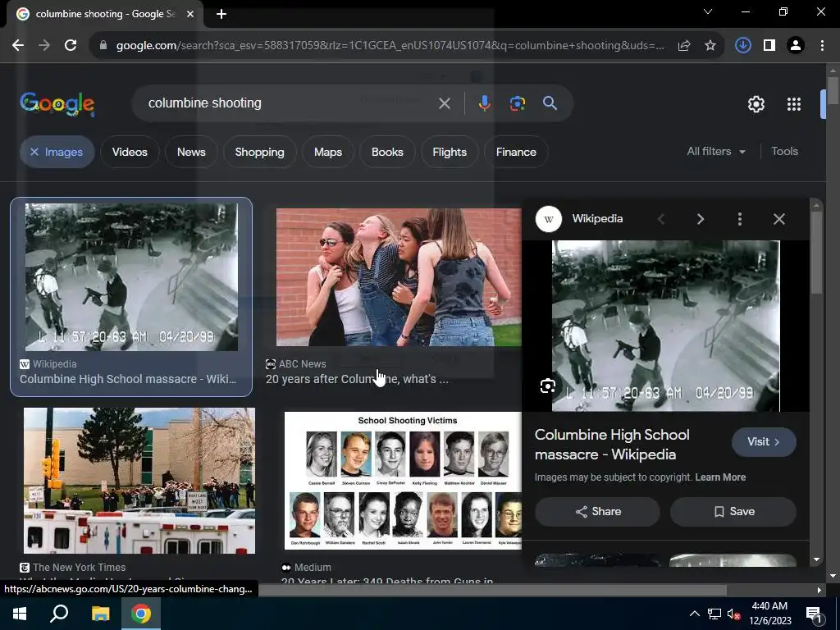Screen dimensions: 840x630
Task: Switch to Flights results
Action: click(450, 152)
